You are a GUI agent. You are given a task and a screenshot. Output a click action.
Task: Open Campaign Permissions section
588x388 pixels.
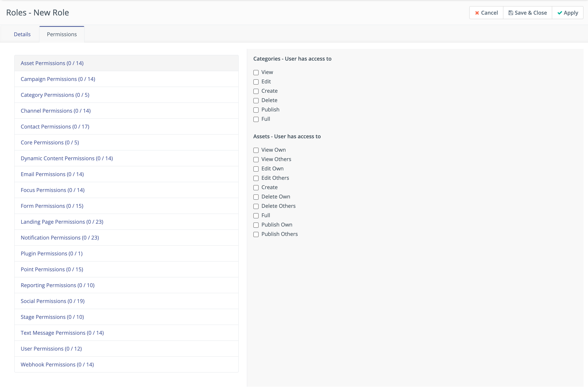point(58,79)
